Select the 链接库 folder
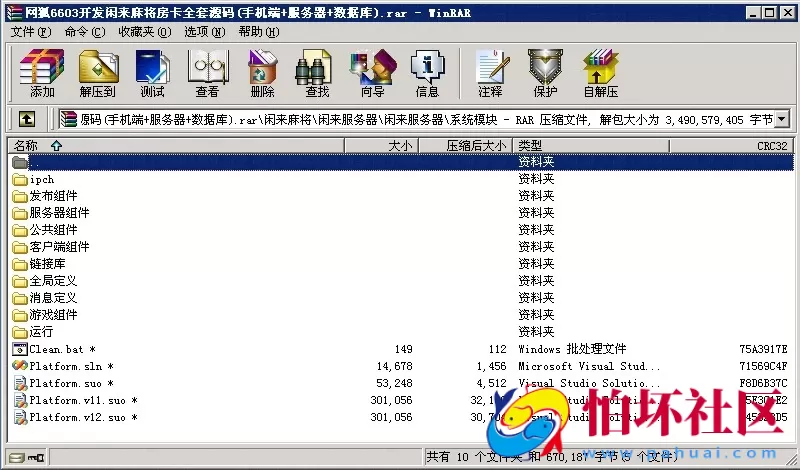This screenshot has width=800, height=470. coord(39,264)
